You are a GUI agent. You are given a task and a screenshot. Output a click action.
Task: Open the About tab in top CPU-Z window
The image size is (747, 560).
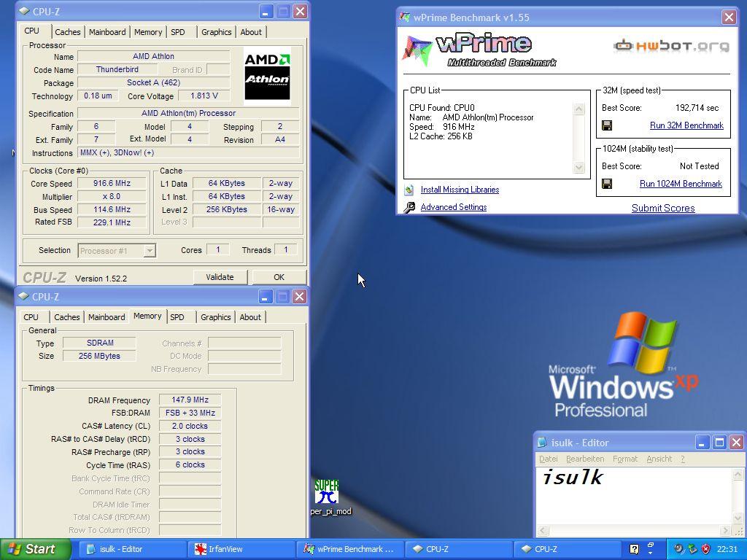251,32
